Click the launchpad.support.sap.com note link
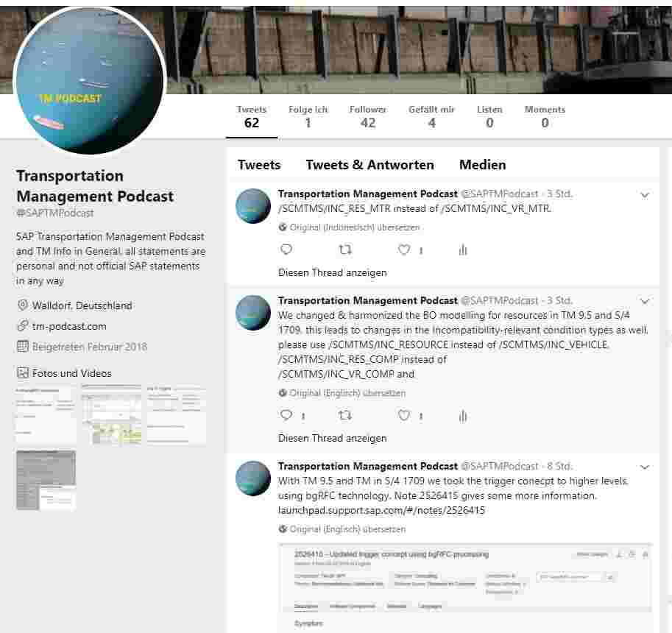This screenshot has width=672, height=633. coord(381,510)
